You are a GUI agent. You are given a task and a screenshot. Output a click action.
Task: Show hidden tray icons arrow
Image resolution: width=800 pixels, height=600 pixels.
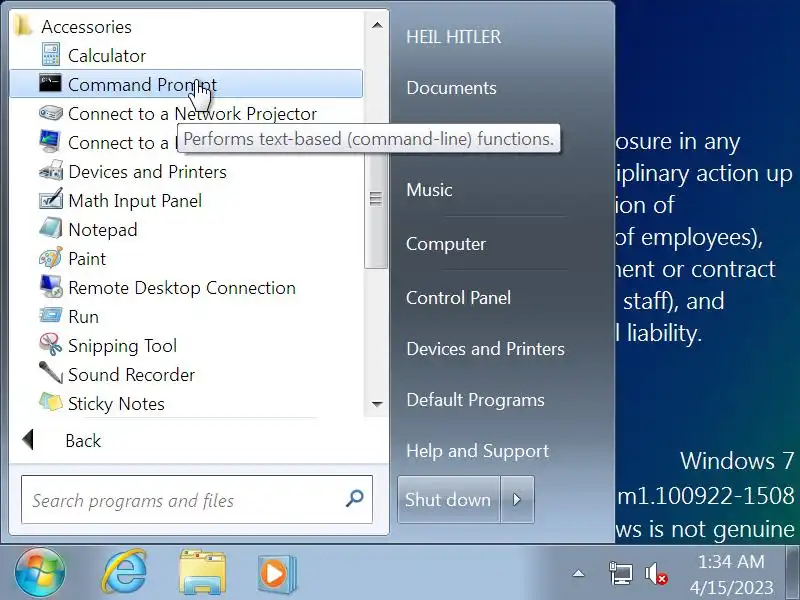(x=578, y=574)
